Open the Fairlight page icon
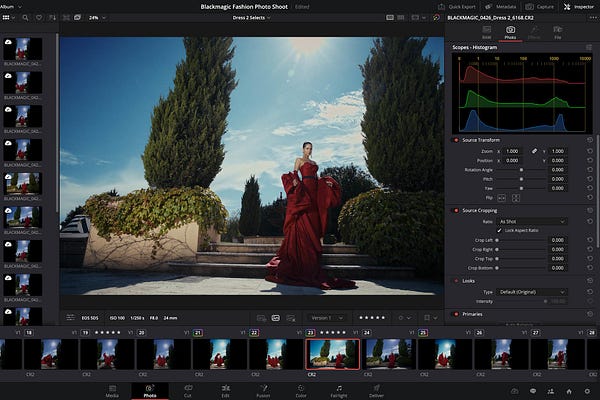 pos(338,388)
